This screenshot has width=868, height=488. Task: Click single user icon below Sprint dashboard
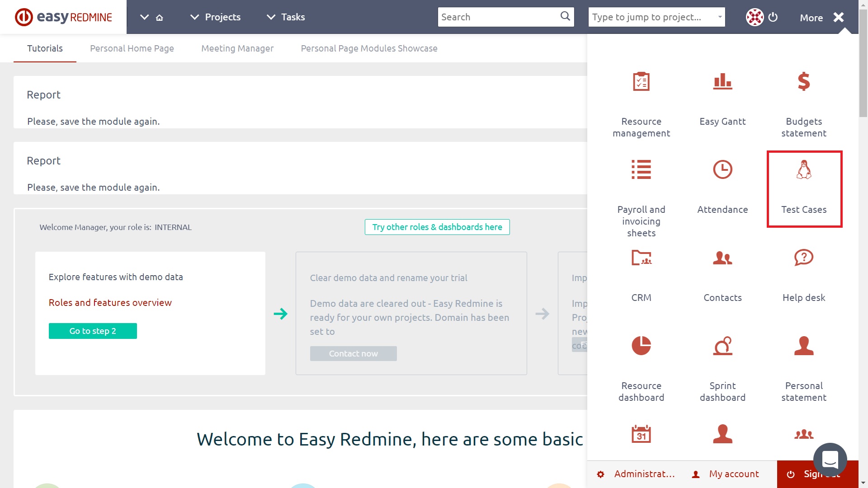[x=722, y=434]
